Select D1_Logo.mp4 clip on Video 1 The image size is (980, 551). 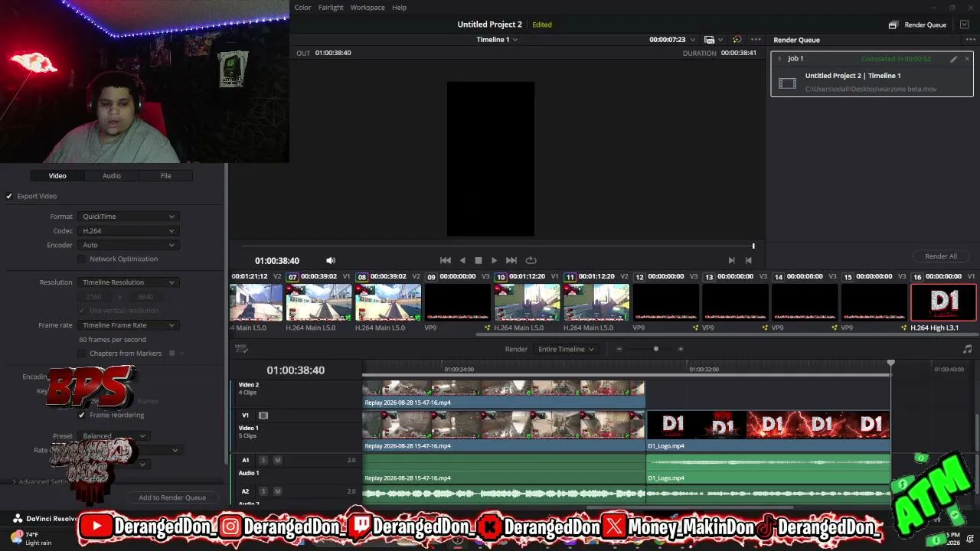768,431
